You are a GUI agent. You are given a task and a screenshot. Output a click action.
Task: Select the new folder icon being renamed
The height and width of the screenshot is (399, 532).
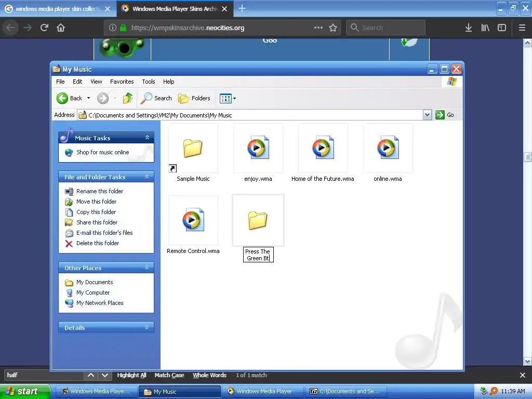click(x=258, y=220)
